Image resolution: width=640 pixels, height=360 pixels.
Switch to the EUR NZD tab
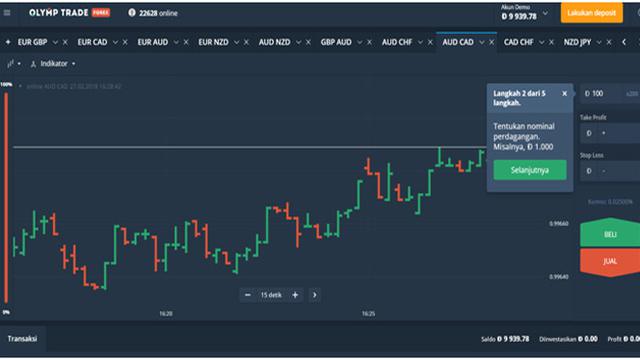tap(213, 42)
